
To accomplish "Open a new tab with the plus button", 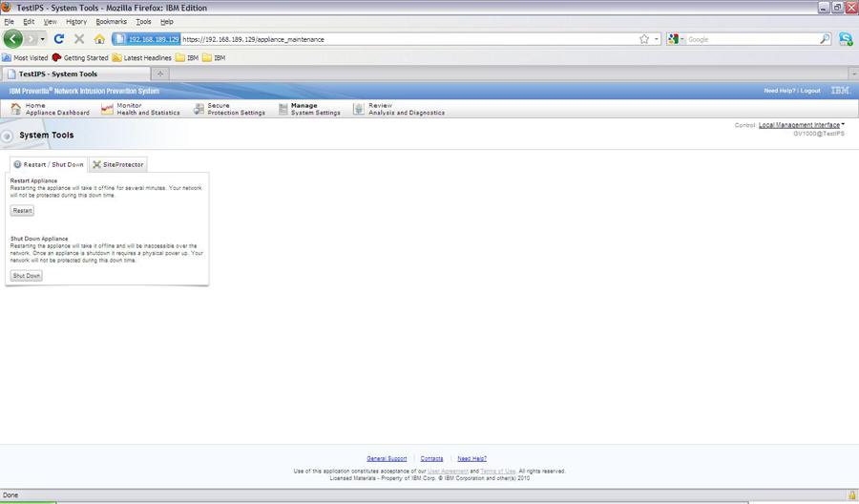I will pos(160,73).
